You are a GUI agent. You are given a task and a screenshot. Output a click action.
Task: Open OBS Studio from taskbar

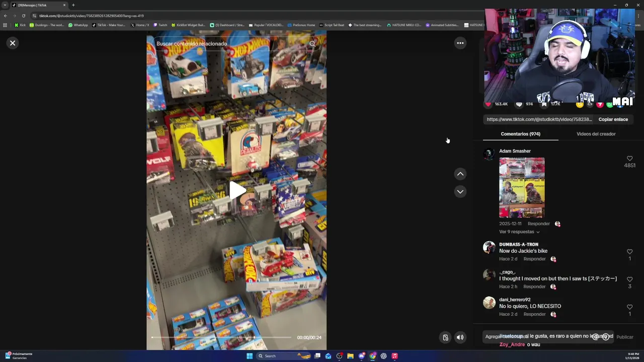(x=339, y=356)
